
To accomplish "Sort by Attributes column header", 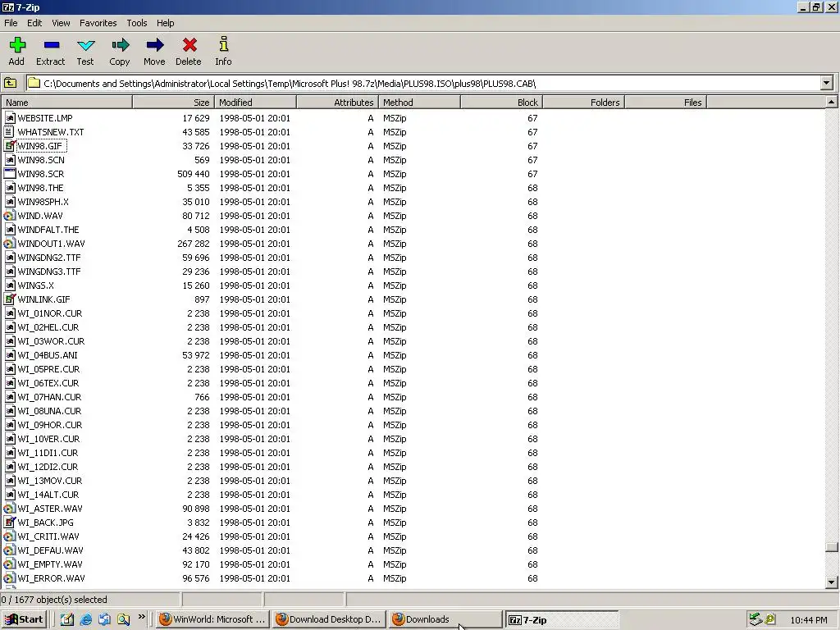I will click(337, 103).
